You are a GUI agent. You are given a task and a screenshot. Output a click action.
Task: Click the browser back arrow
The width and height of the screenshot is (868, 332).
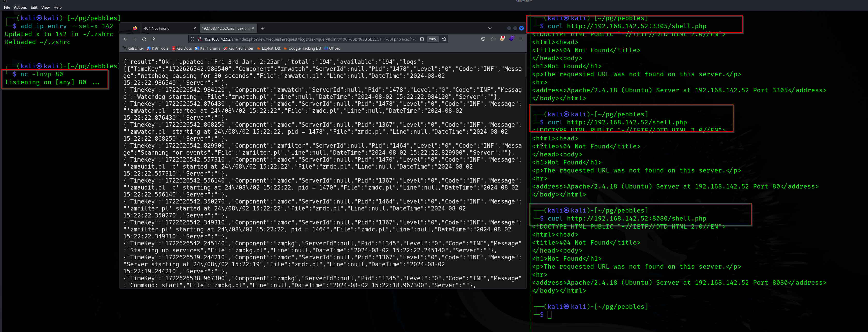(125, 39)
